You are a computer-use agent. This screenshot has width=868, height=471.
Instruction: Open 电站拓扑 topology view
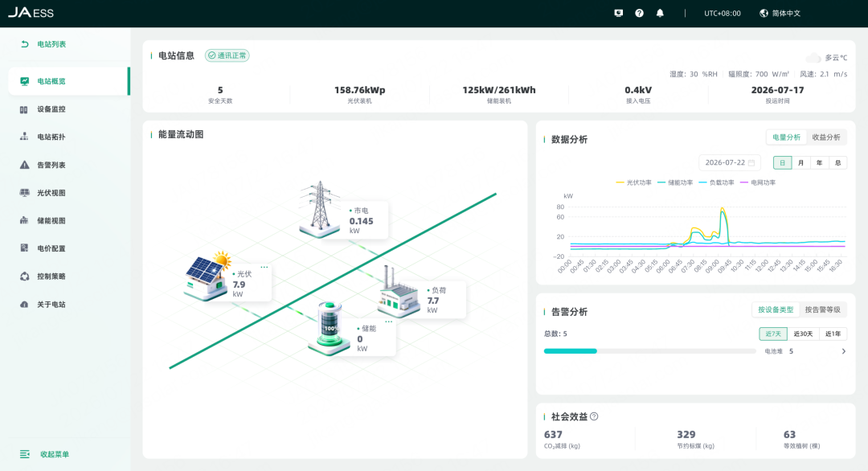pyautogui.click(x=51, y=137)
